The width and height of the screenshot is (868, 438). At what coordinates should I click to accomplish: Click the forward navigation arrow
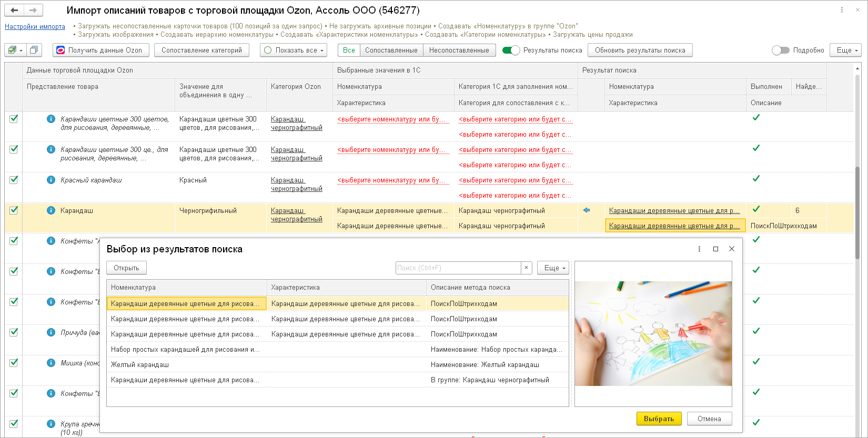[33, 10]
